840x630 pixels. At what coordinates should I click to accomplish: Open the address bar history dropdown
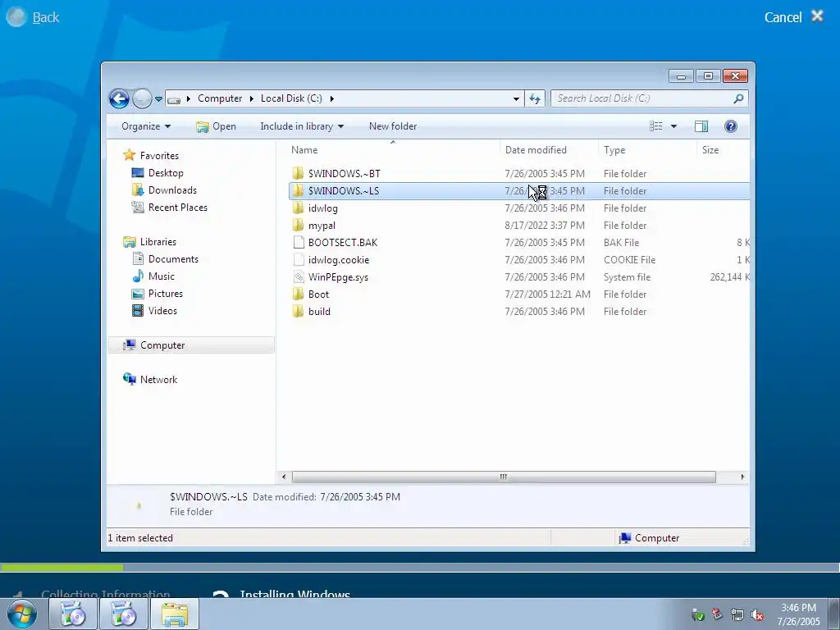(516, 98)
